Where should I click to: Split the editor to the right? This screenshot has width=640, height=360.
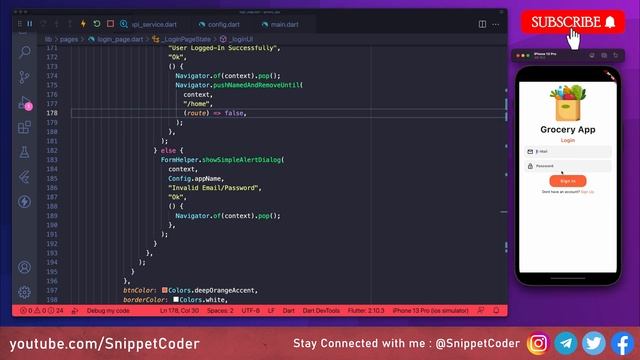coord(482,24)
